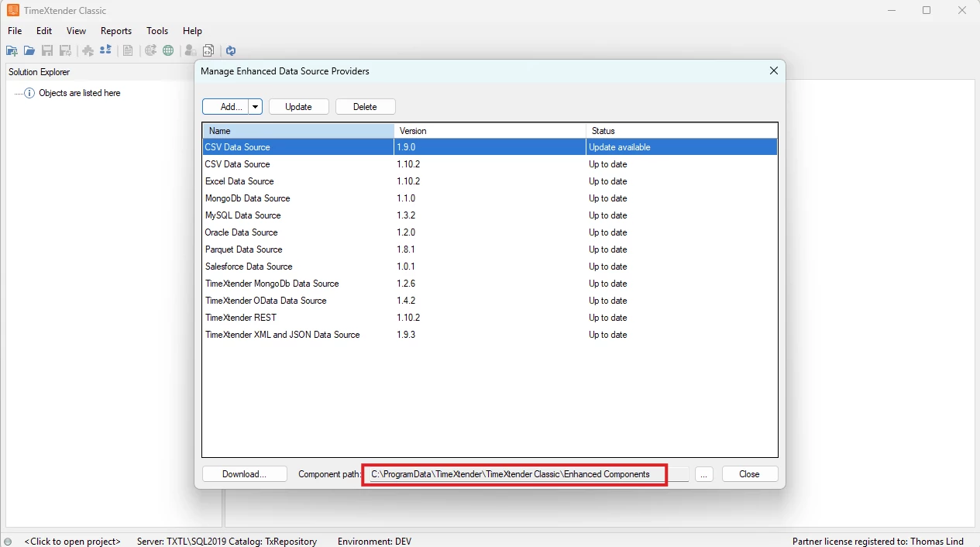Screen dimensions: 980x547
Task: Click the user with padlock toolbar icon
Action: pos(190,51)
